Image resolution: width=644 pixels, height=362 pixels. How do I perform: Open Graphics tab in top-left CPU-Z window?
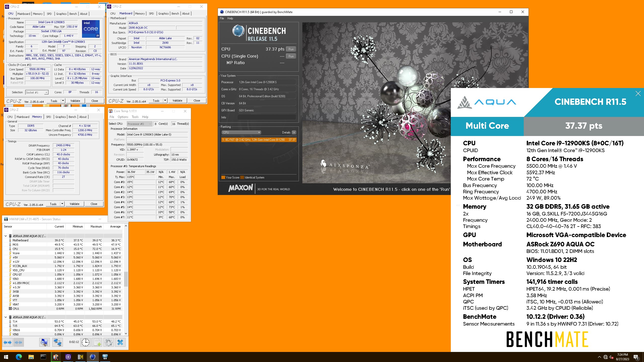[61, 14]
